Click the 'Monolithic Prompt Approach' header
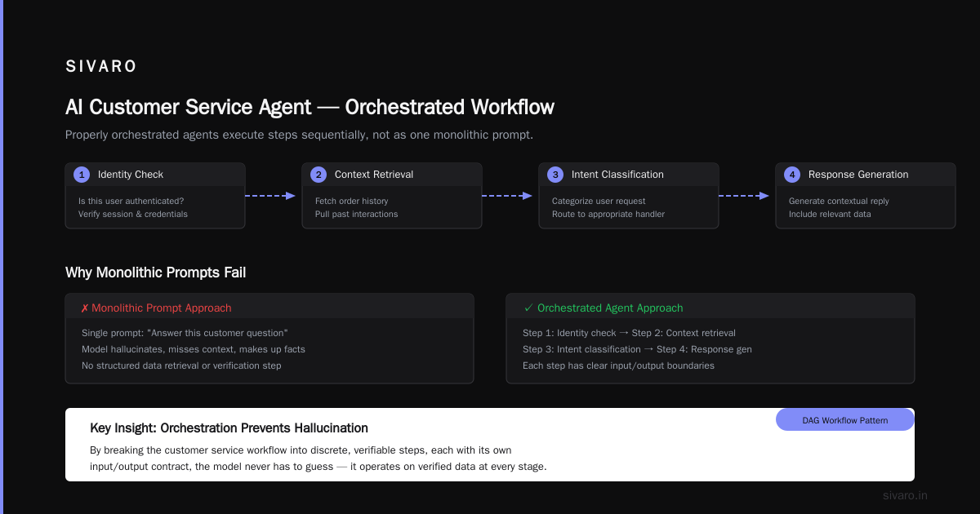 (162, 308)
